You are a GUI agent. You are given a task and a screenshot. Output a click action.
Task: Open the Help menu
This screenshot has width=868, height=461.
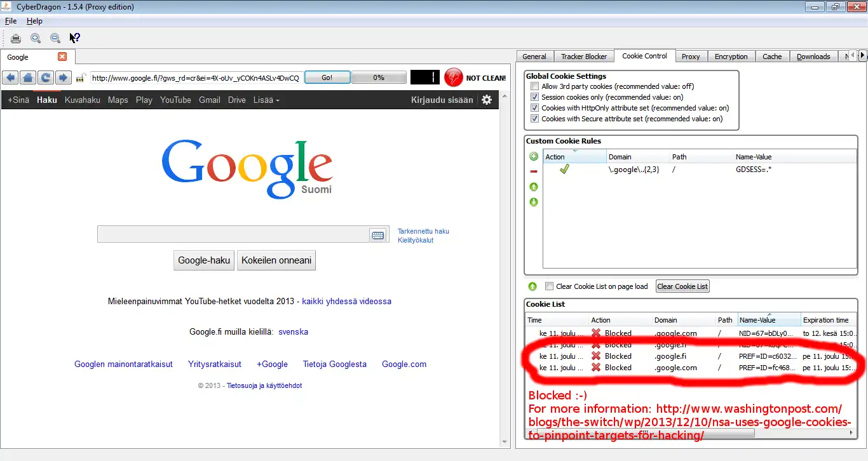click(34, 21)
